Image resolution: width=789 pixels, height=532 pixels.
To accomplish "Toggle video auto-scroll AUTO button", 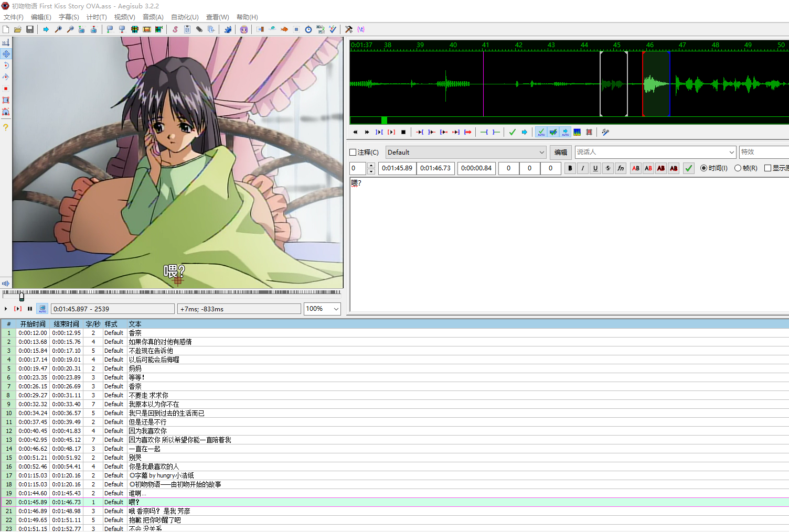I will point(42,309).
